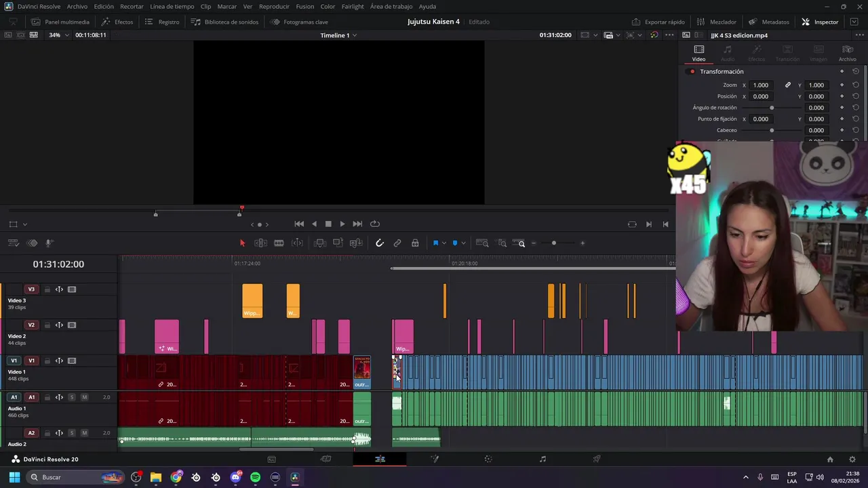This screenshot has height=488, width=868.
Task: Mute track Audio 1 with M
Action: [84, 397]
